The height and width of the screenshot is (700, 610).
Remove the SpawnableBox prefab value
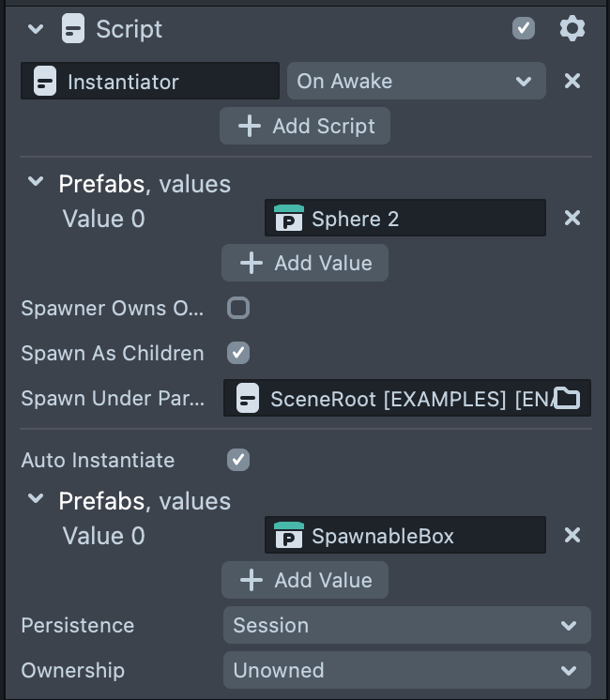coord(572,536)
